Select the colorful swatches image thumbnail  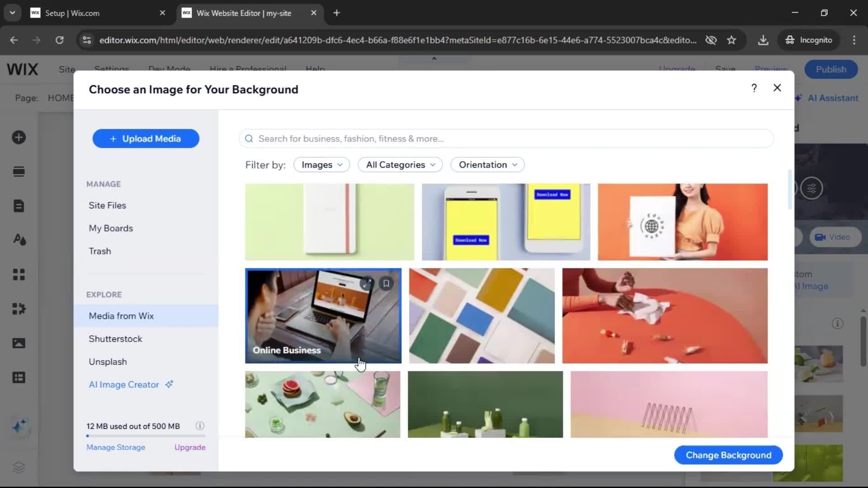point(481,315)
